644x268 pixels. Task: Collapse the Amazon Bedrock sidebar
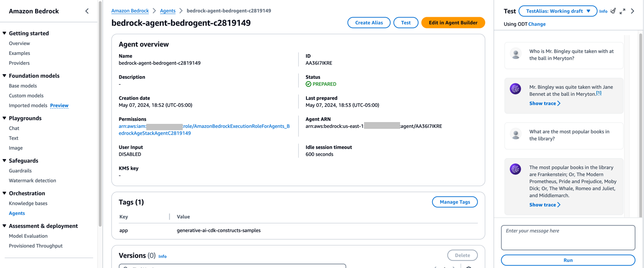point(87,11)
